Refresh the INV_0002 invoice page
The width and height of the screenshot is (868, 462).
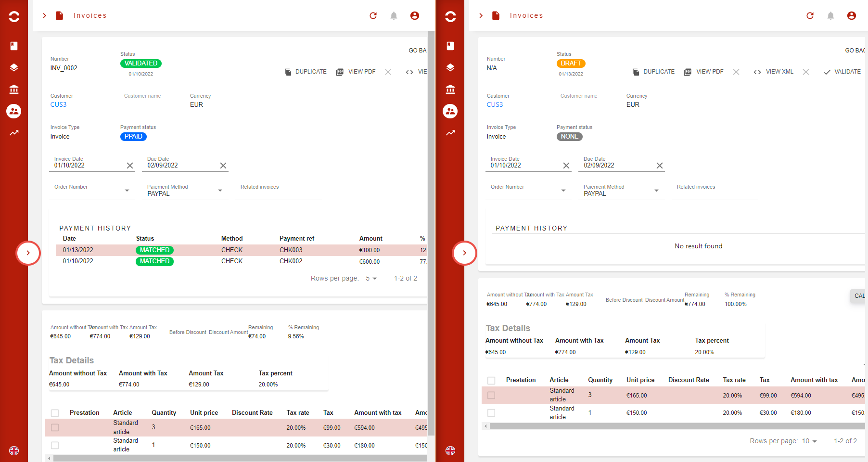coord(373,16)
